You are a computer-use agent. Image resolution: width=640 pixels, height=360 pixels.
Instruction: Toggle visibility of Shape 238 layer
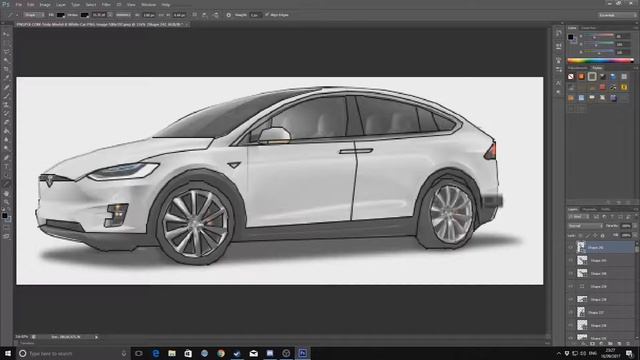click(571, 300)
